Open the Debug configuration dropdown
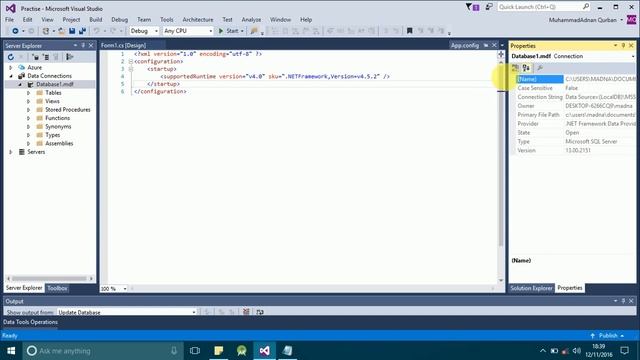 click(x=156, y=31)
